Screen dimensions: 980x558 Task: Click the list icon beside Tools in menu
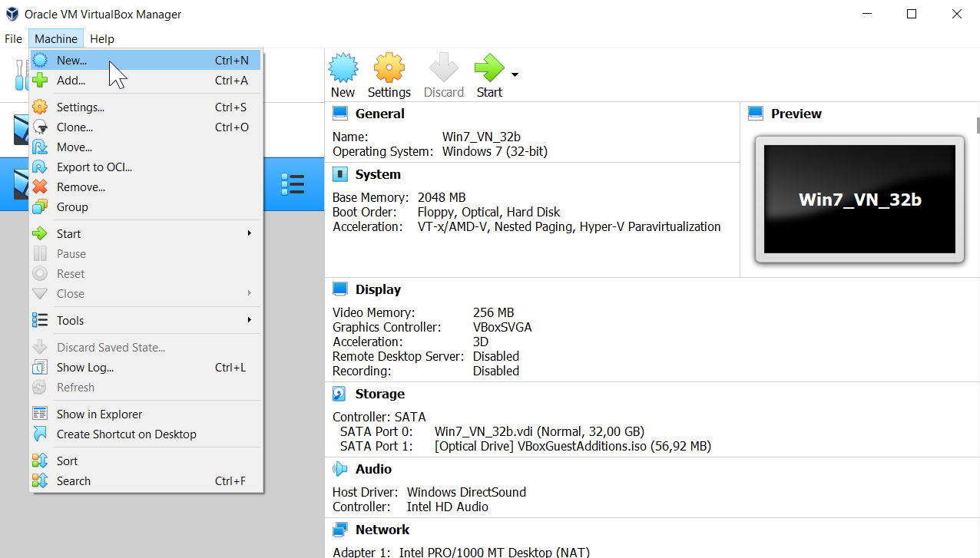click(40, 321)
